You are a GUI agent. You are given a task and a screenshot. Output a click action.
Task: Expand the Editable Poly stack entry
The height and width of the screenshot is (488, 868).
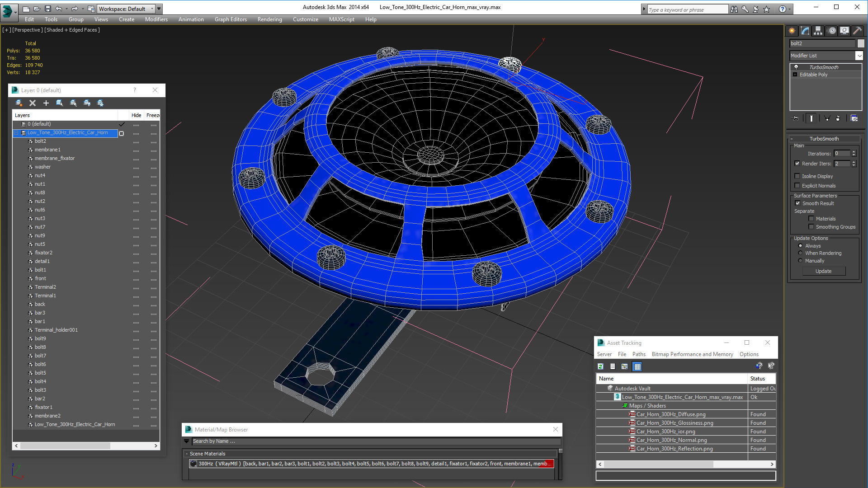point(795,75)
